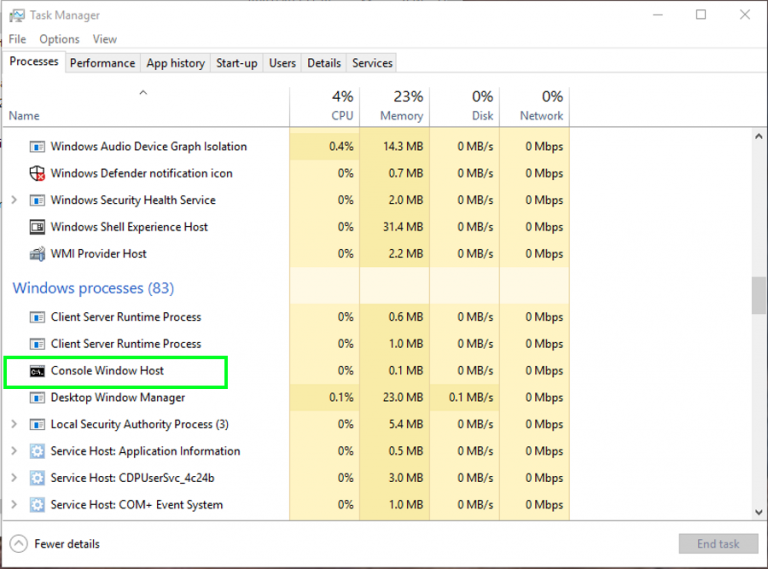Click the Desktop Window Manager icon
Image resolution: width=768 pixels, height=569 pixels.
37,398
